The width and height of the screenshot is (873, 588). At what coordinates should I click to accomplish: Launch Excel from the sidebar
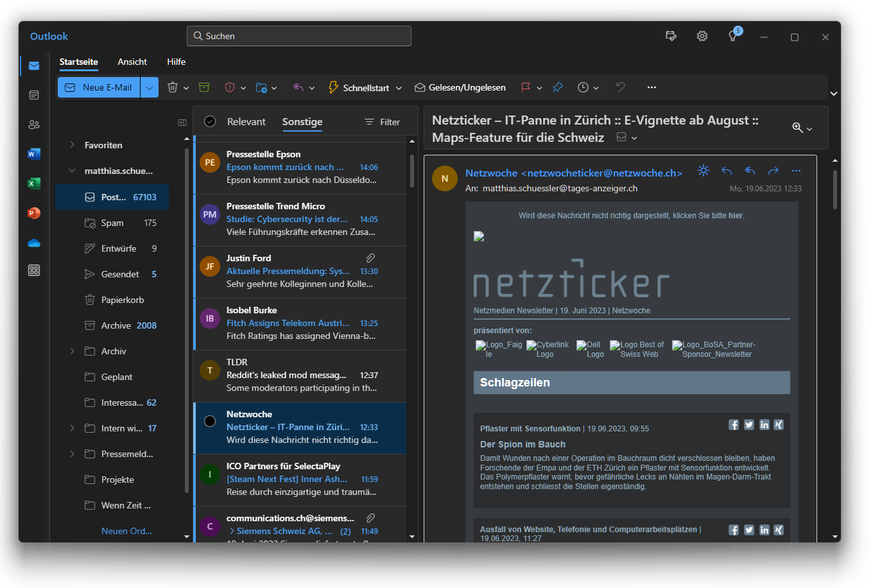[x=34, y=184]
